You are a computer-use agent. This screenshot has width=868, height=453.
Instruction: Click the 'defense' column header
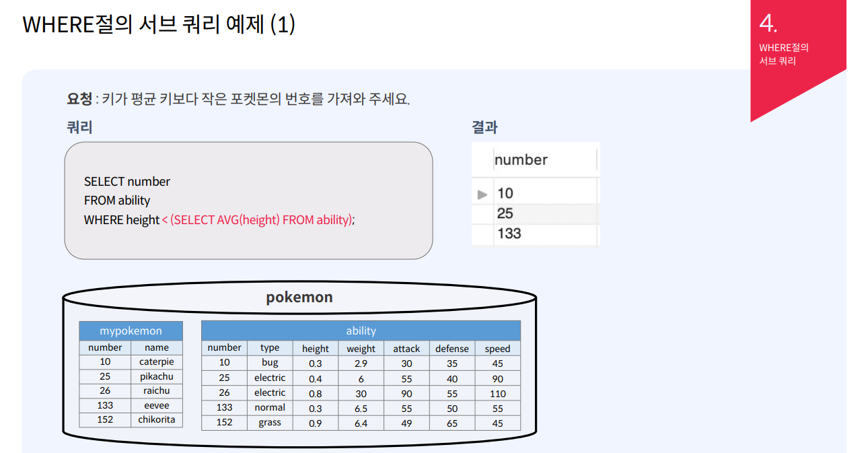click(452, 349)
